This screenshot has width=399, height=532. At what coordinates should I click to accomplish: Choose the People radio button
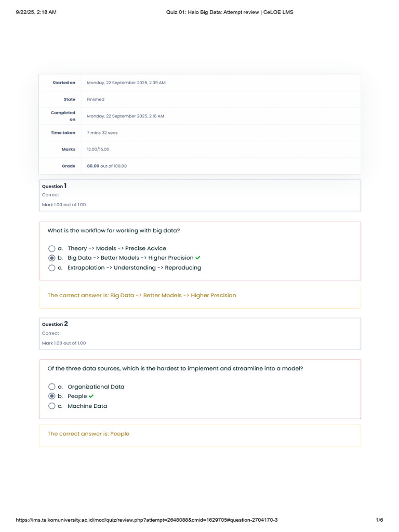point(51,396)
